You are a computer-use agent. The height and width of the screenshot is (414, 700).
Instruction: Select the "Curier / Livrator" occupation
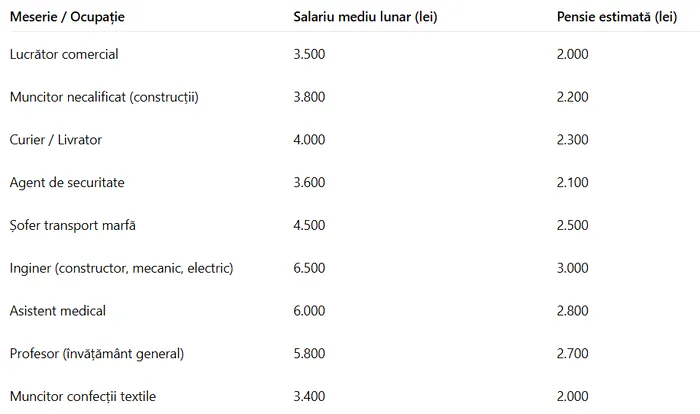coord(56,140)
